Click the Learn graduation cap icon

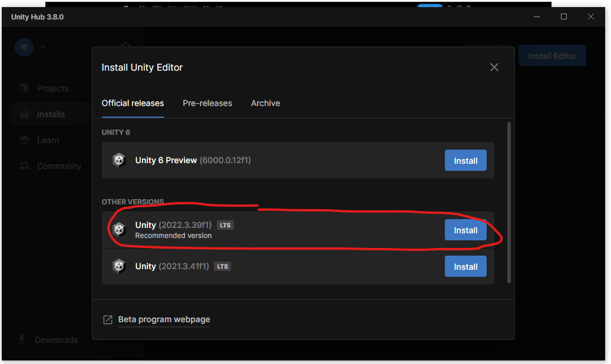click(24, 140)
